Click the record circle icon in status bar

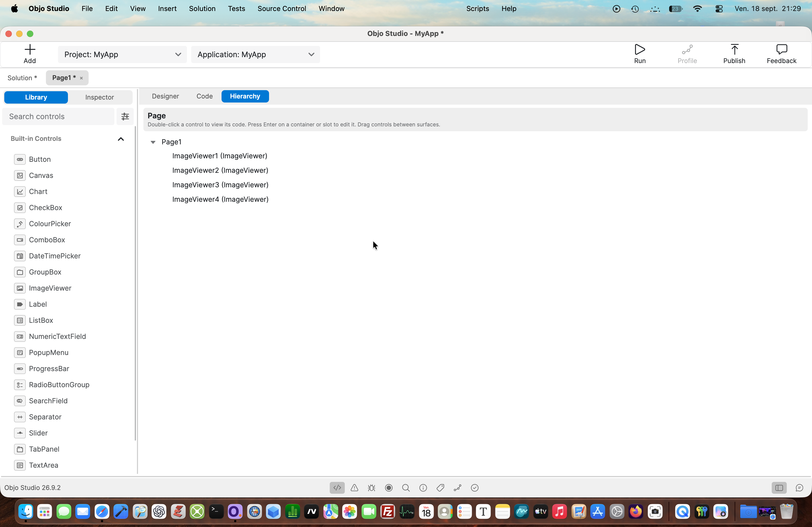(389, 488)
